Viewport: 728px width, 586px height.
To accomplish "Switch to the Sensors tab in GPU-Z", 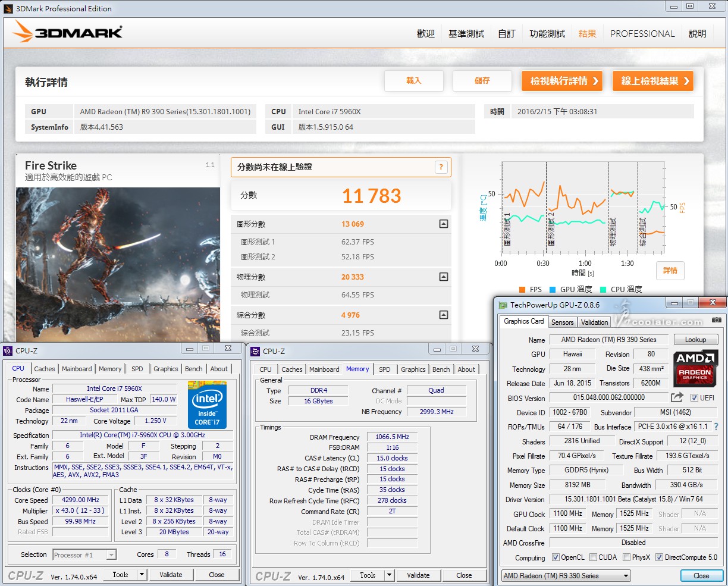I will [x=562, y=322].
